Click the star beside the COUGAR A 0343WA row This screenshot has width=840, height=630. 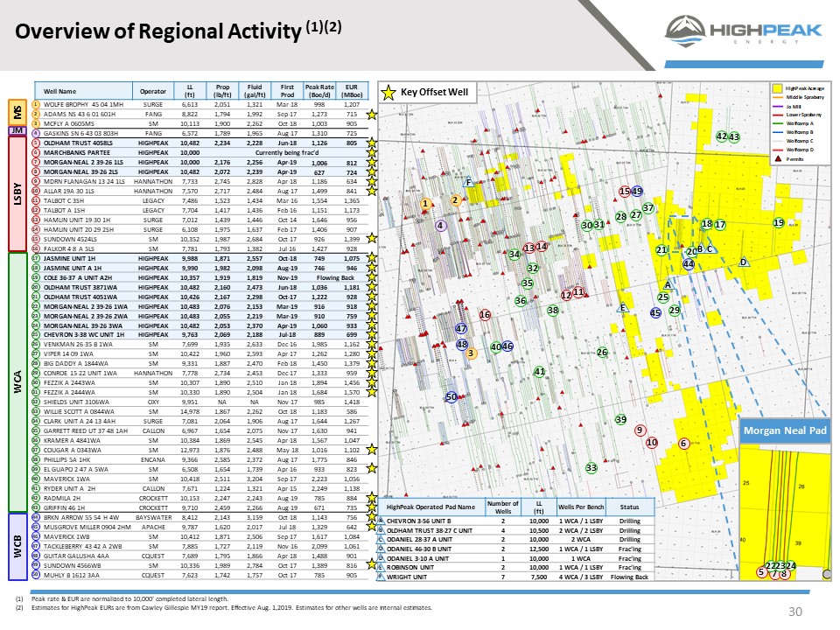click(x=371, y=450)
